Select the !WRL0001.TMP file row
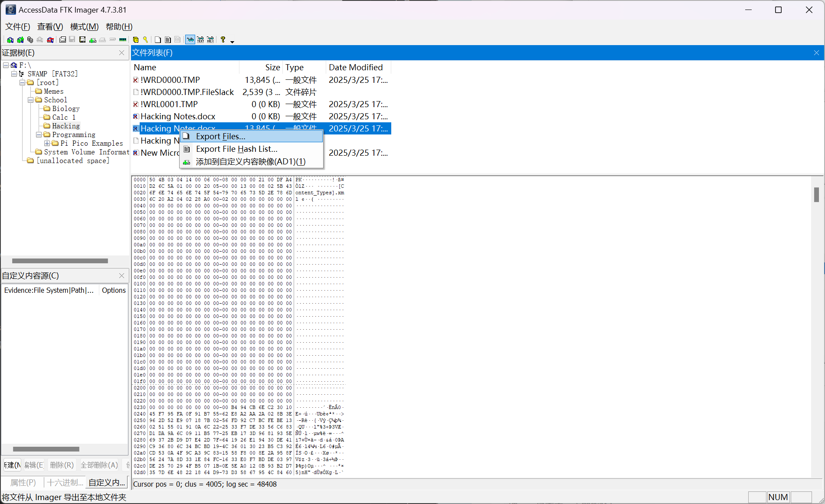 pyautogui.click(x=261, y=104)
